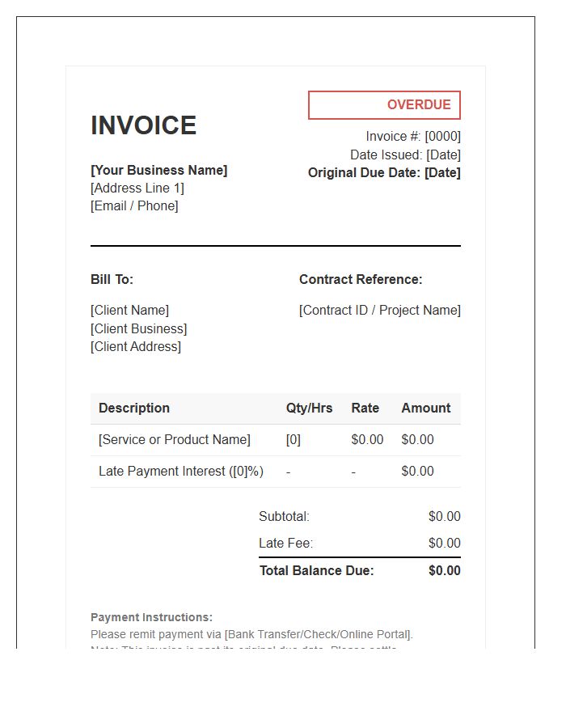This screenshot has height=728, width=566.
Task: Click the Amount column header
Action: pos(426,408)
